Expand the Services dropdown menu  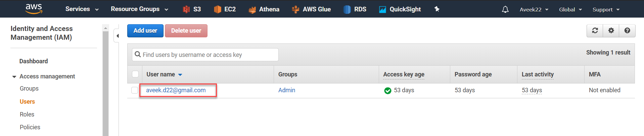click(82, 9)
